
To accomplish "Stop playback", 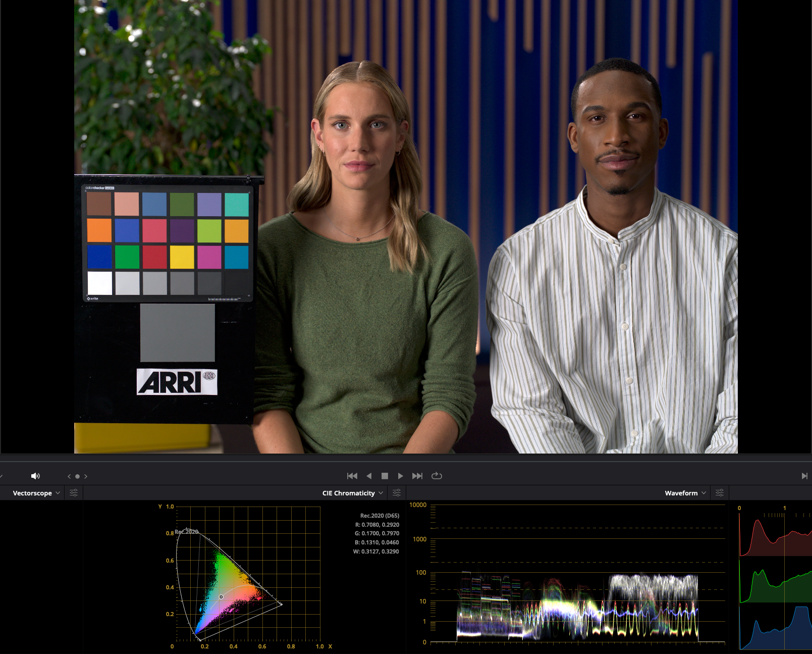I will 385,476.
